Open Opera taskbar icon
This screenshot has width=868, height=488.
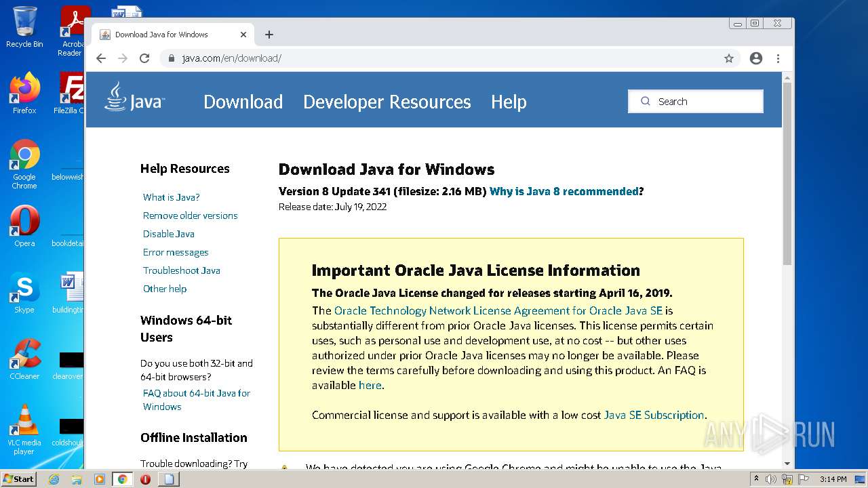145,479
